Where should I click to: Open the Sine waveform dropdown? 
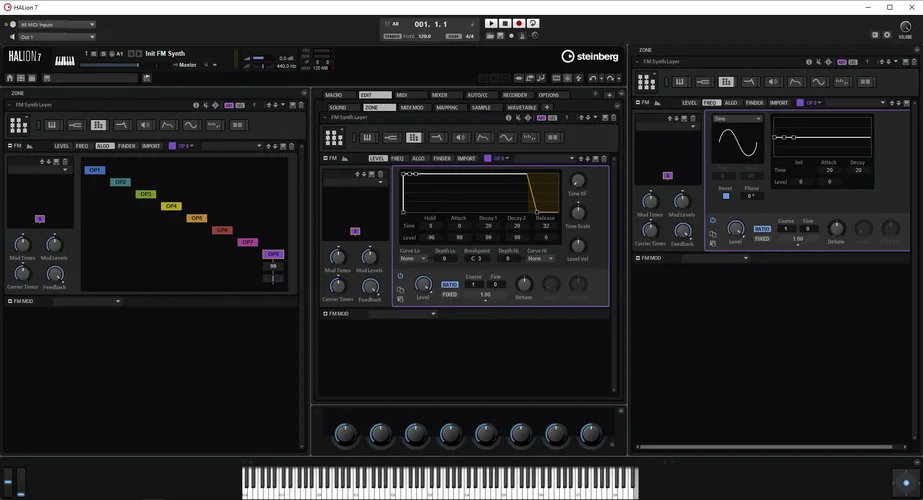pos(737,118)
